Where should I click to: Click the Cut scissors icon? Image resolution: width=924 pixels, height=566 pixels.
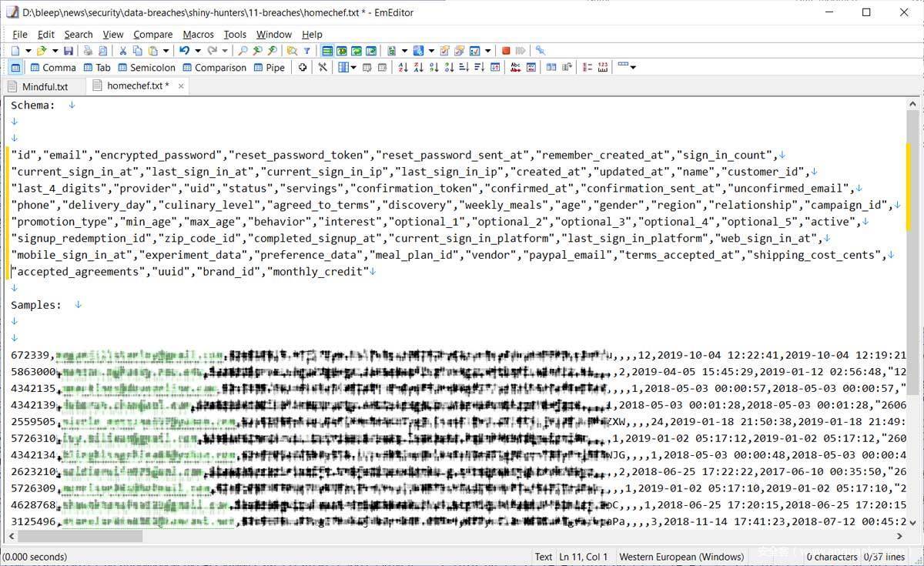coord(122,51)
